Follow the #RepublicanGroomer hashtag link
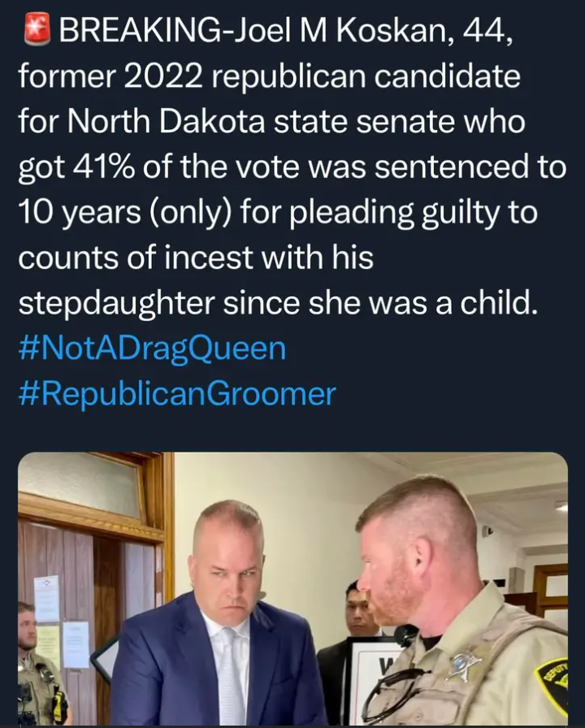 177,394
